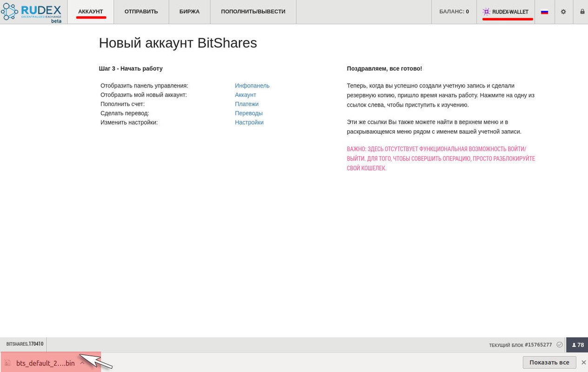
Task: Open settings gear icon
Action: pos(563,12)
